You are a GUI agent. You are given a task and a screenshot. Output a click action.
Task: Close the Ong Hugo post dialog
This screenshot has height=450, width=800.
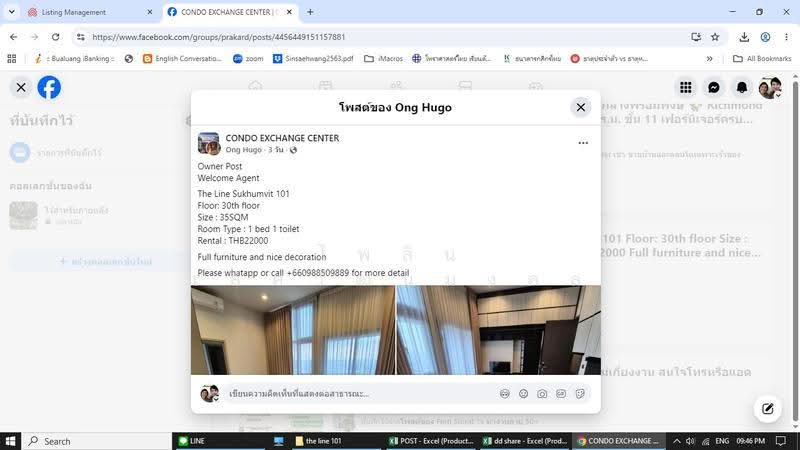coord(581,107)
